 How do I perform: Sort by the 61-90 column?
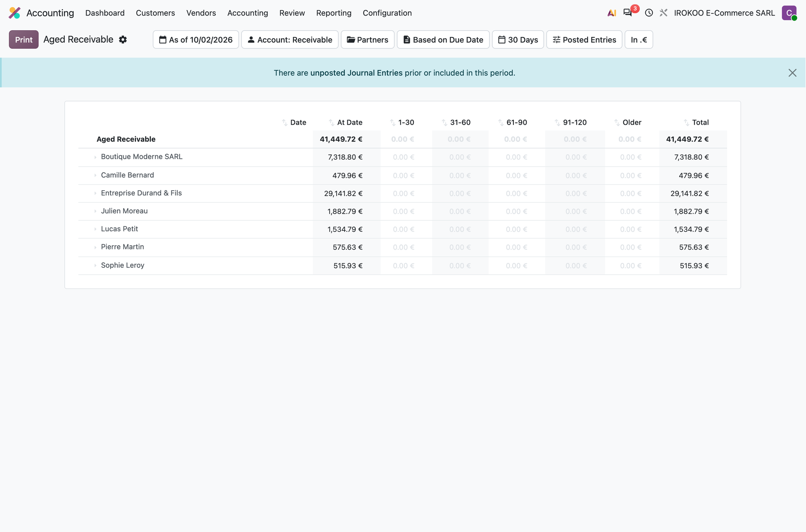[x=500, y=122]
